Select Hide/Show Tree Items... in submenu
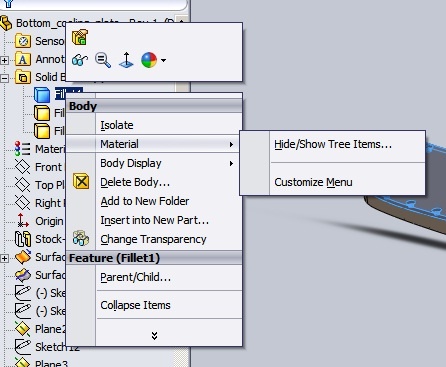The image size is (446, 367). coord(333,144)
